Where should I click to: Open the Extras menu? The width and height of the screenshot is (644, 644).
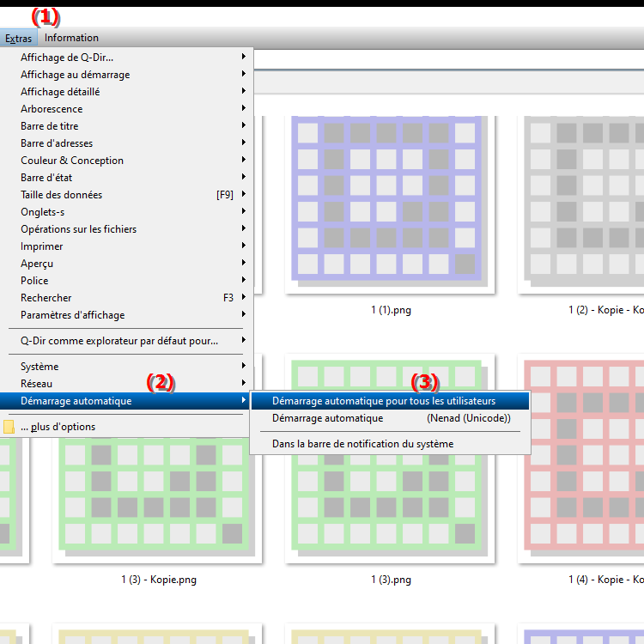19,38
